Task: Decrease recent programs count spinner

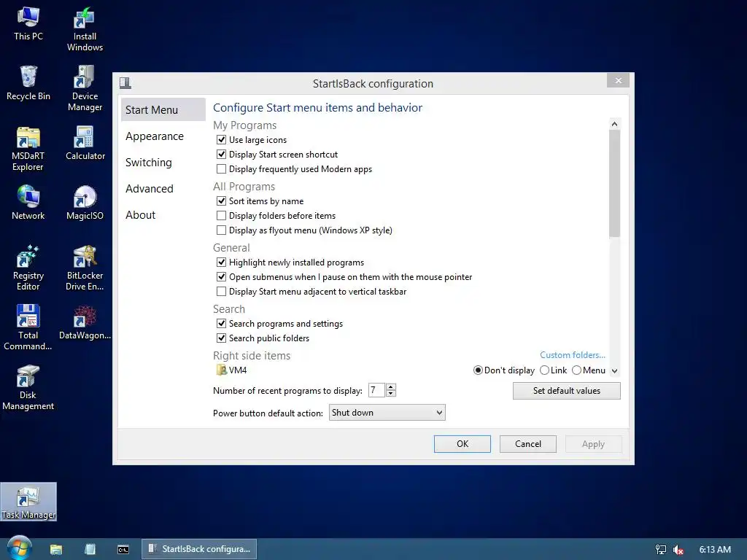Action: (391, 393)
